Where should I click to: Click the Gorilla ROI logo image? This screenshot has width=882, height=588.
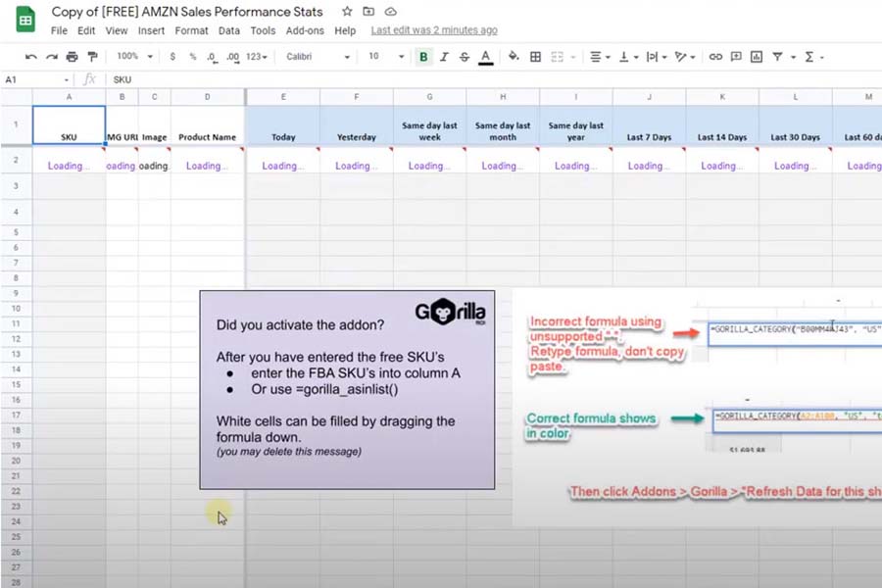pos(450,312)
